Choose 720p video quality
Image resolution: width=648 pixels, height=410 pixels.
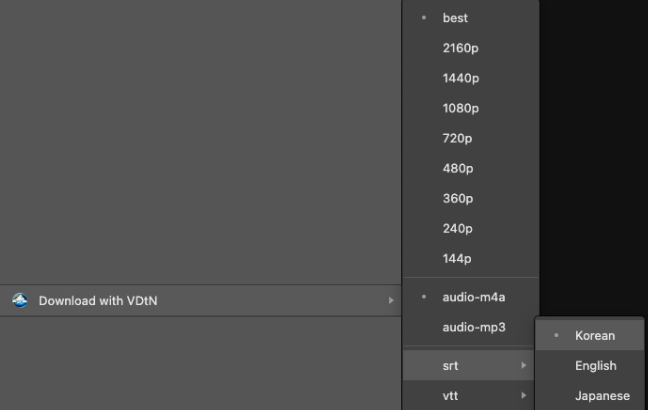tap(457, 138)
